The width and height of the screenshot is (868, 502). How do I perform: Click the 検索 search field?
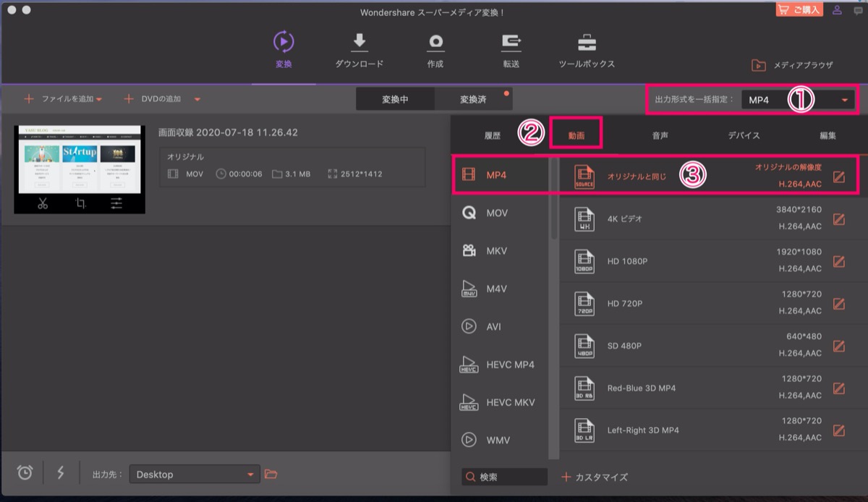(x=505, y=477)
